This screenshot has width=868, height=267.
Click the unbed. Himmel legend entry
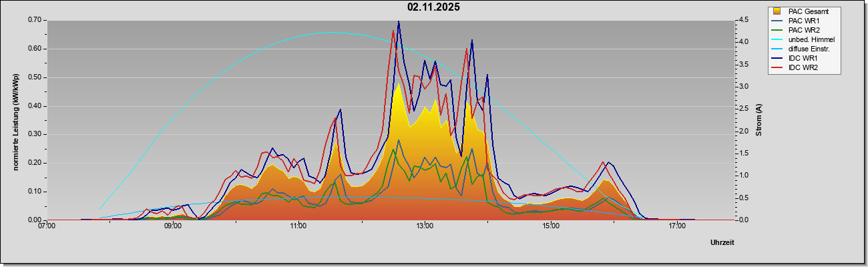click(x=802, y=39)
